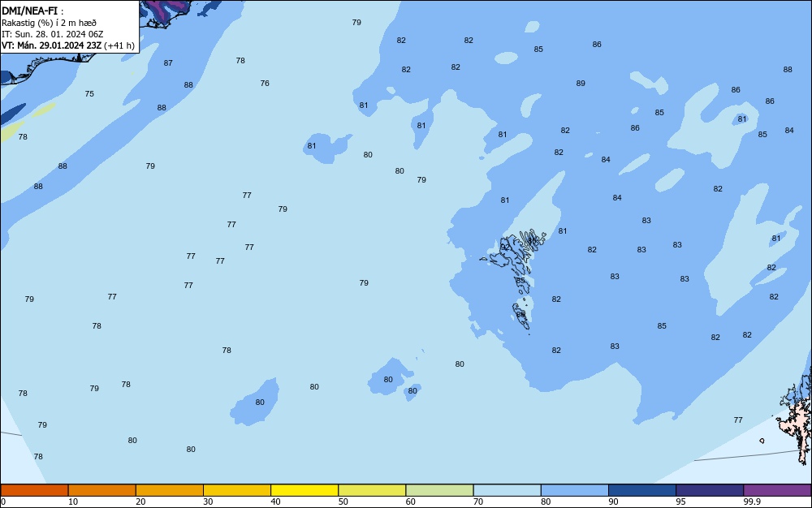
Task: Click the legend scale label '99.9'
Action: click(x=752, y=502)
